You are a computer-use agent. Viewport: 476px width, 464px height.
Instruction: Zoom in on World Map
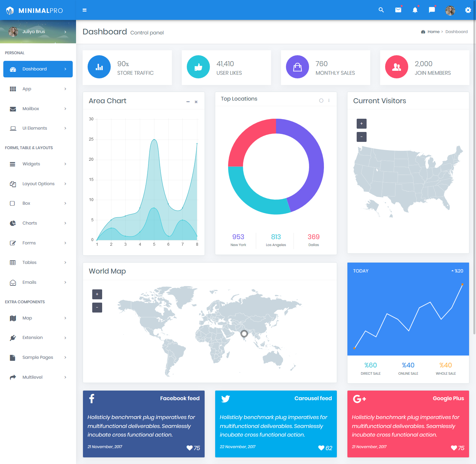[x=97, y=294]
